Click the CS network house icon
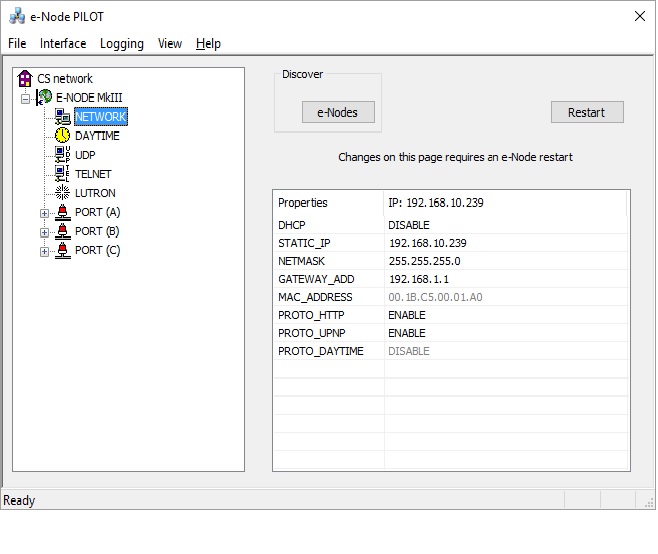The image size is (658, 554). (25, 78)
